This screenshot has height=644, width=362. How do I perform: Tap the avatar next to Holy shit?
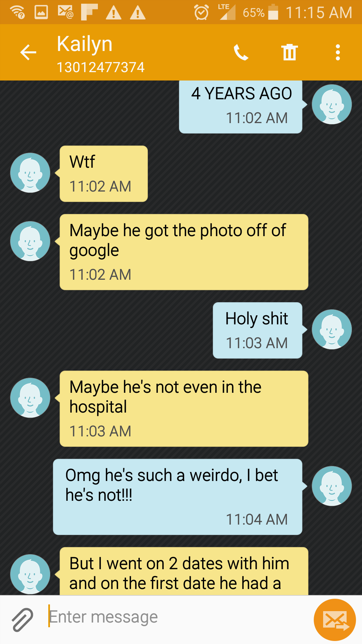click(332, 329)
